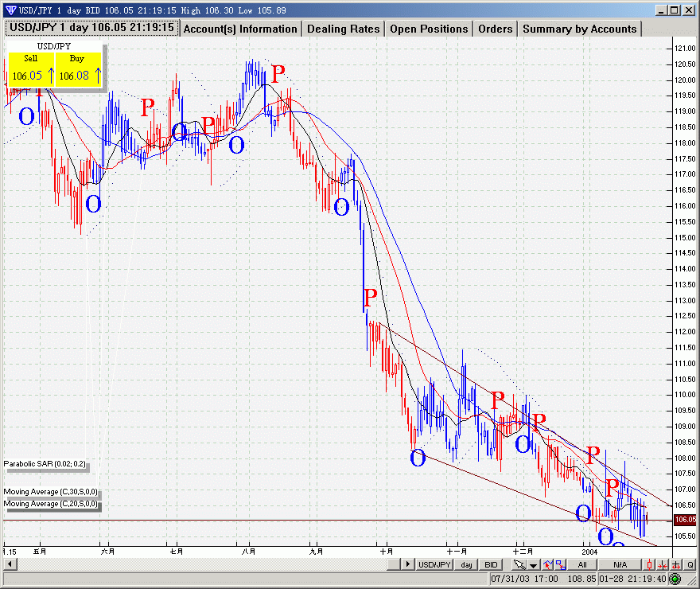Image resolution: width=700 pixels, height=589 pixels.
Task: Open the day timeframe selector
Action: (466, 564)
